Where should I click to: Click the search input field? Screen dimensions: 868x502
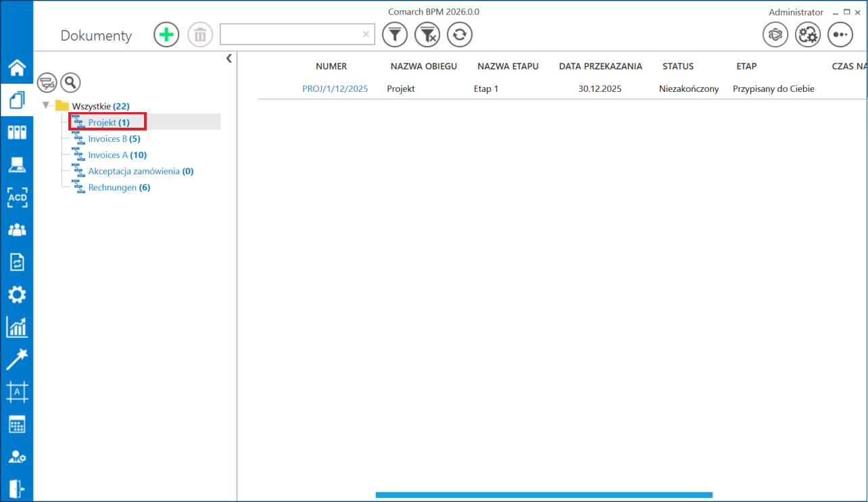click(291, 34)
